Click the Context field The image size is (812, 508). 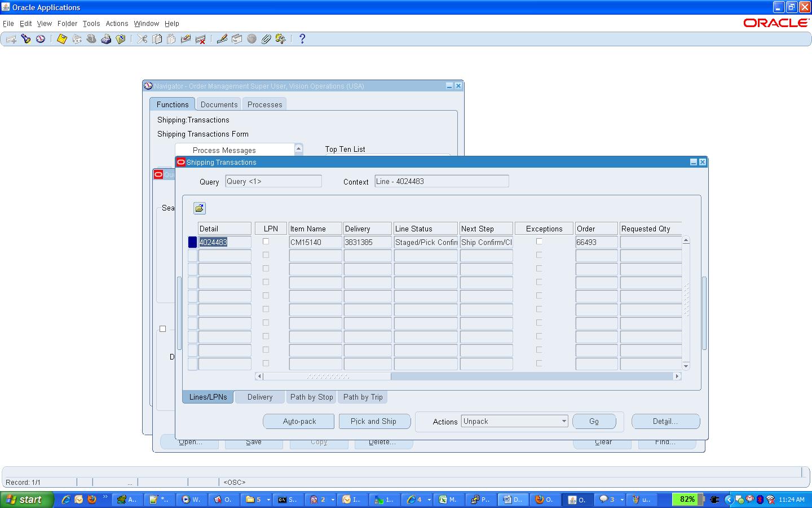[442, 181]
